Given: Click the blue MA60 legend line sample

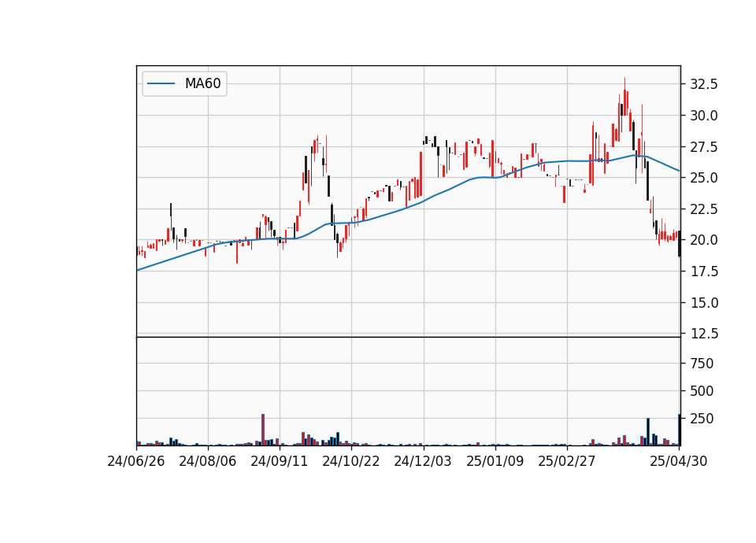Looking at the screenshot, I should click(x=161, y=83).
